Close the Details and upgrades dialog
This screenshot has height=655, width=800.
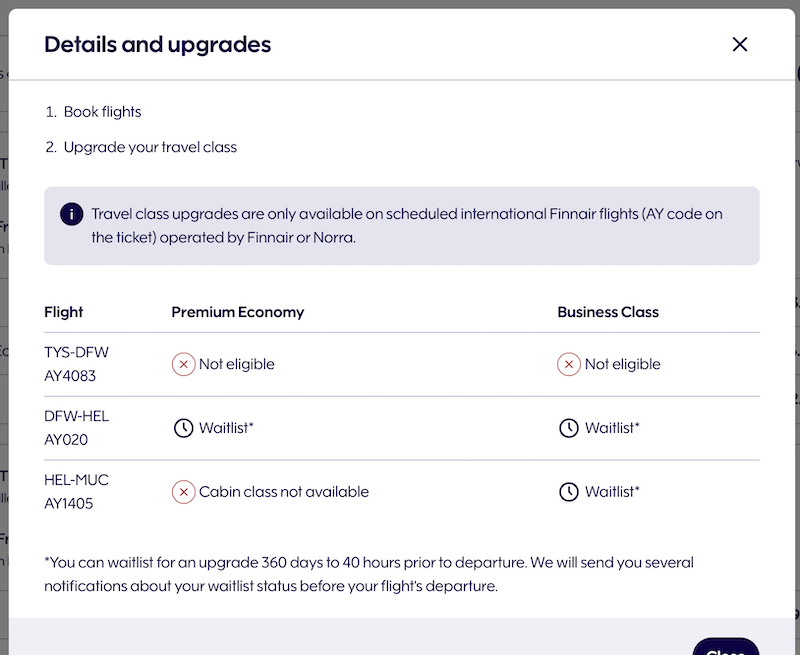[740, 44]
